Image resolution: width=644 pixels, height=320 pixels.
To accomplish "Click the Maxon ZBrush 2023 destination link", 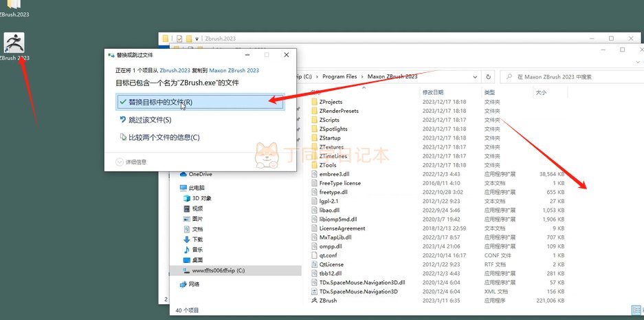I will click(234, 70).
